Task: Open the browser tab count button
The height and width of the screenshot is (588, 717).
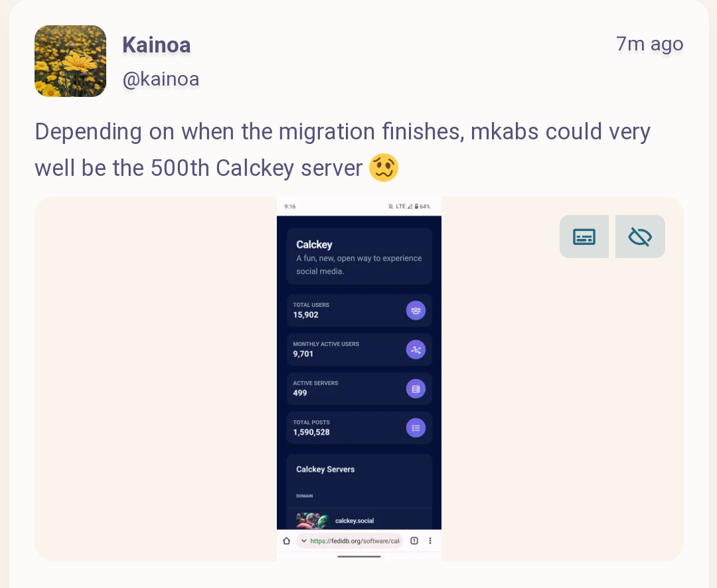Action: click(414, 541)
